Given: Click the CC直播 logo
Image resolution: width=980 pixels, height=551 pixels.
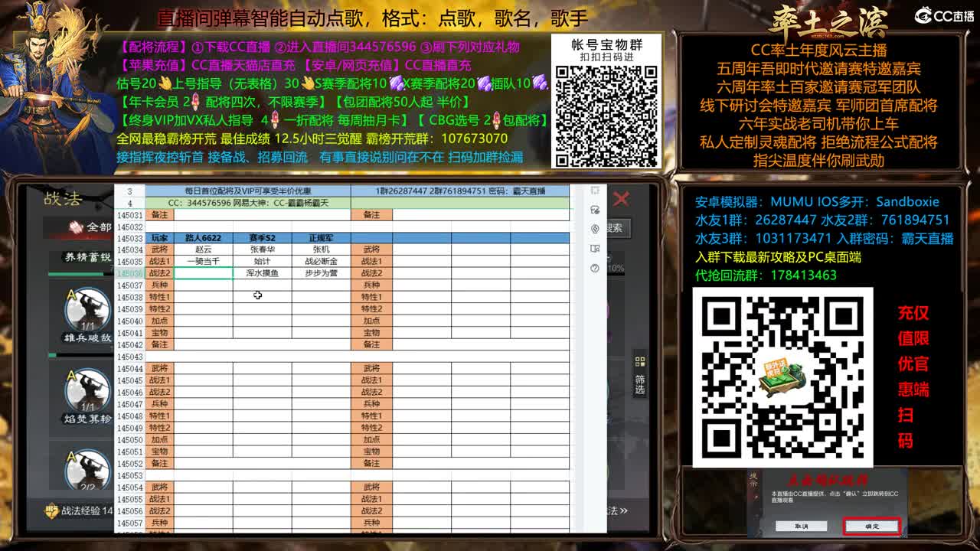Looking at the screenshot, I should point(945,15).
